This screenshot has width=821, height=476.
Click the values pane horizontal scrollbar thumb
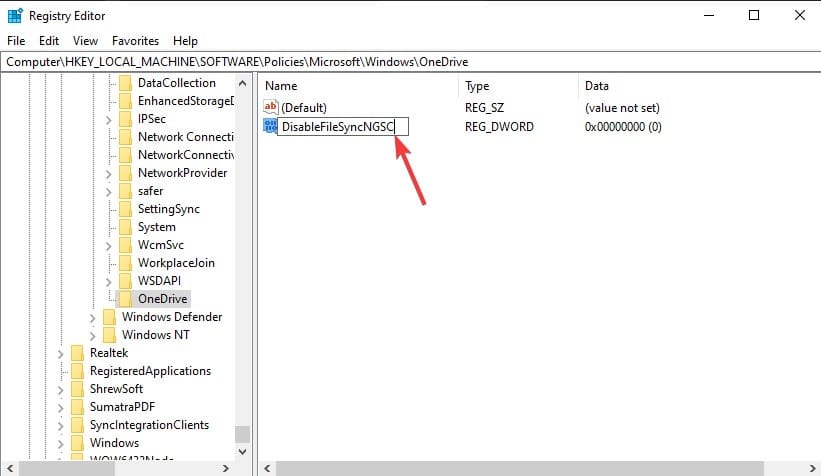coord(520,468)
